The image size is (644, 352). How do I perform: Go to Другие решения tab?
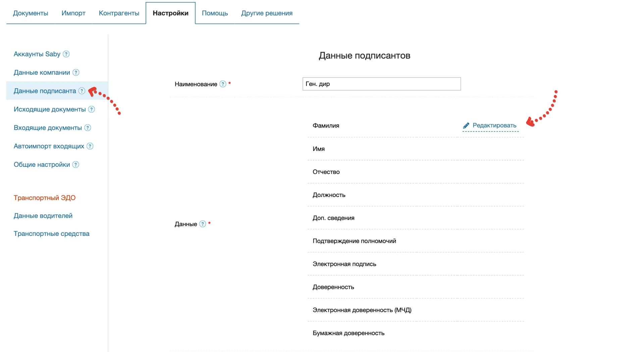pyautogui.click(x=267, y=13)
